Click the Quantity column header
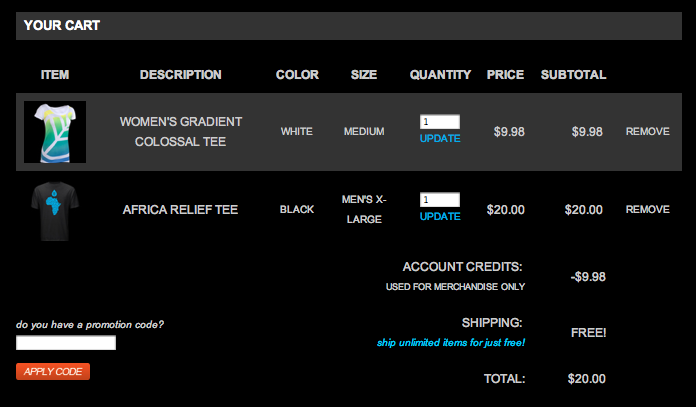The height and width of the screenshot is (407, 696). pyautogui.click(x=440, y=75)
